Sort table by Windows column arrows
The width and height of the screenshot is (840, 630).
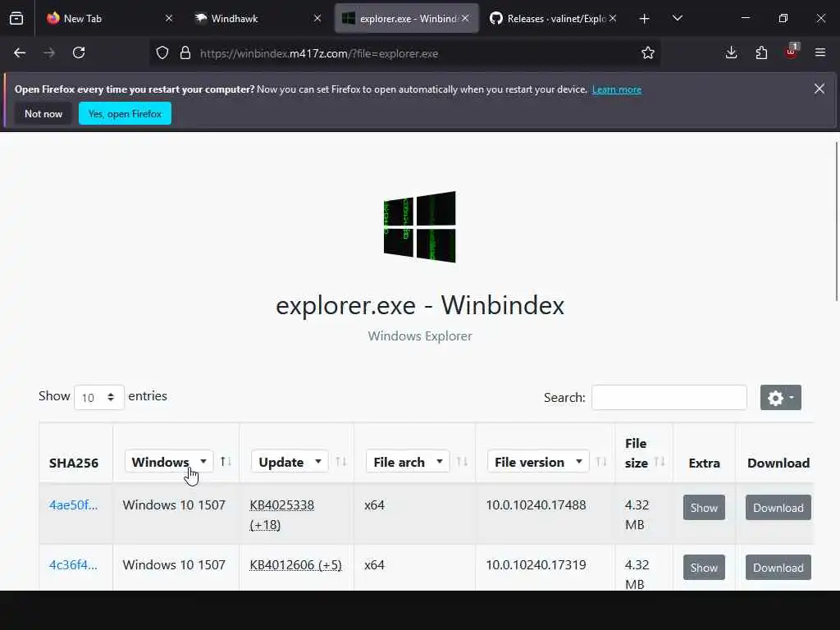pyautogui.click(x=226, y=462)
